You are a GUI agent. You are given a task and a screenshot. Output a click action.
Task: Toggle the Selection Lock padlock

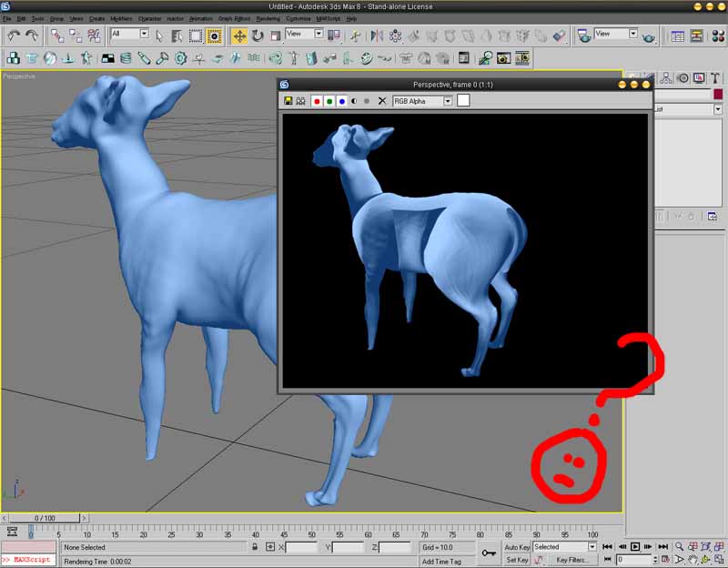[255, 547]
